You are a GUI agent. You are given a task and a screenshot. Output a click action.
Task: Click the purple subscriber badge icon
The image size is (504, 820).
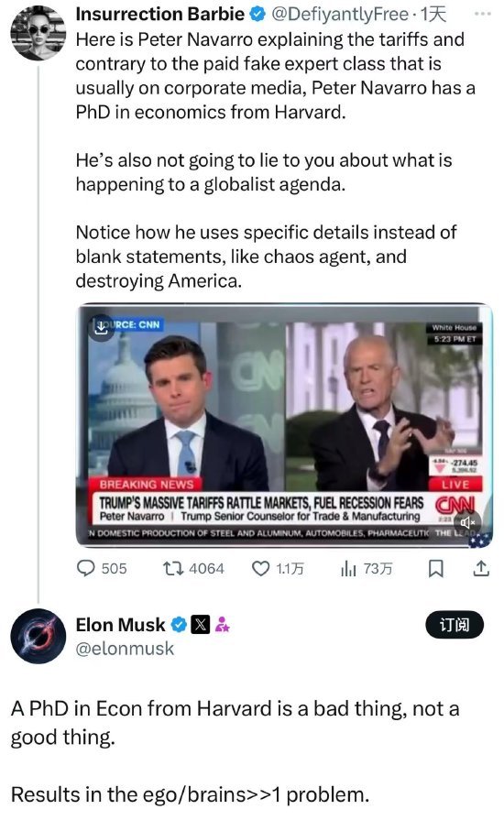coord(222,625)
